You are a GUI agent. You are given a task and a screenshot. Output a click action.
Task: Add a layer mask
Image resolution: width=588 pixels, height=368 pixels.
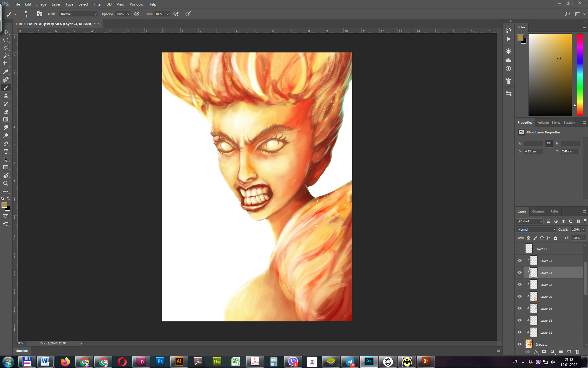click(x=544, y=352)
